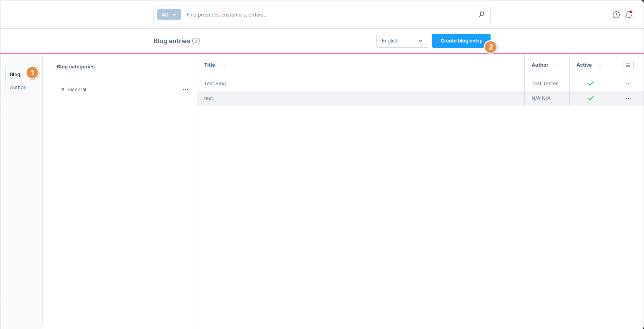Open Title column options dots

click(223, 65)
